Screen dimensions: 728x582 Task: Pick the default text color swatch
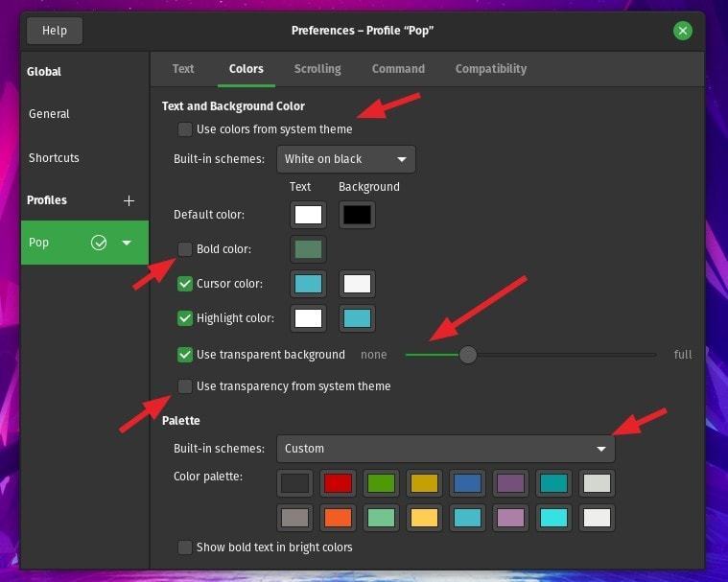(308, 215)
